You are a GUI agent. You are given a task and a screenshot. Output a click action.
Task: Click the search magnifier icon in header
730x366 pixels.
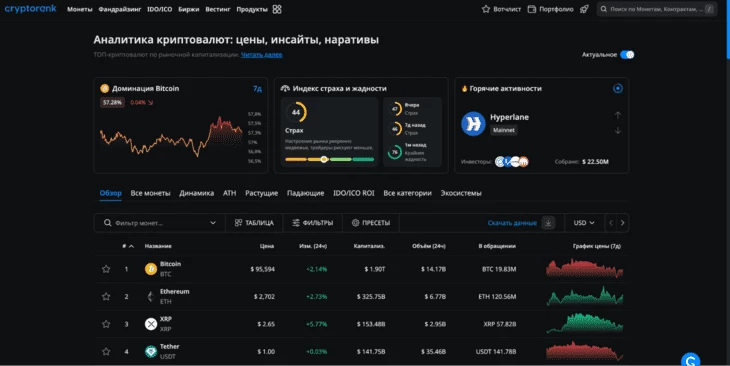tap(604, 9)
